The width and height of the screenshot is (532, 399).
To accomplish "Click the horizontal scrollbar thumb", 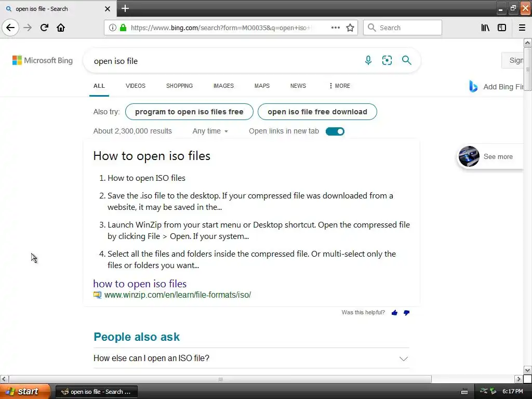I will [x=220, y=379].
